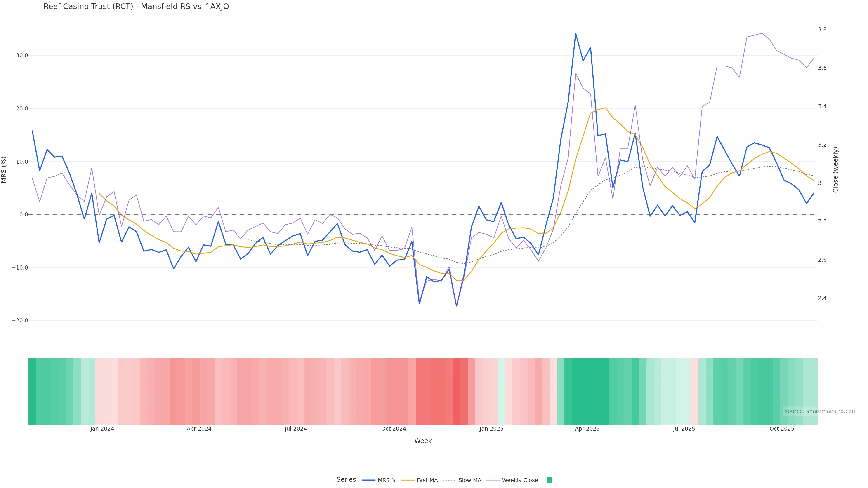
Task: Click the purple Weekly Close legend line icon
Action: [493, 480]
